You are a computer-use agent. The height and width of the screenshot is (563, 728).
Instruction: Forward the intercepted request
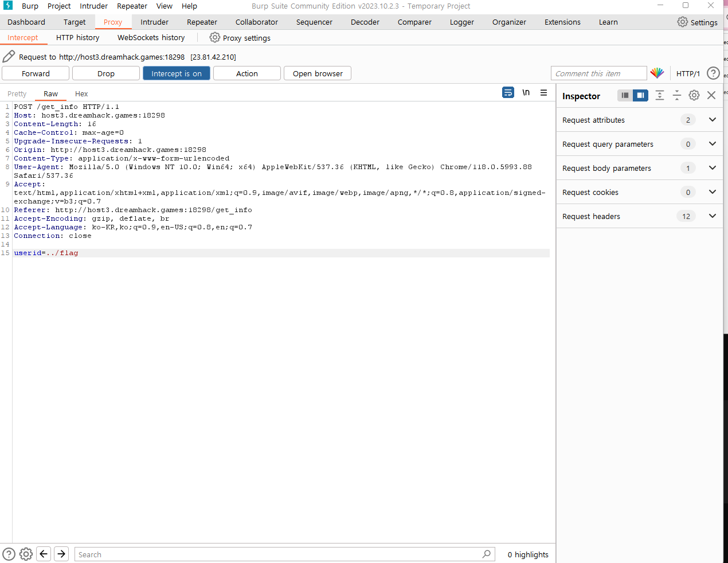point(36,73)
